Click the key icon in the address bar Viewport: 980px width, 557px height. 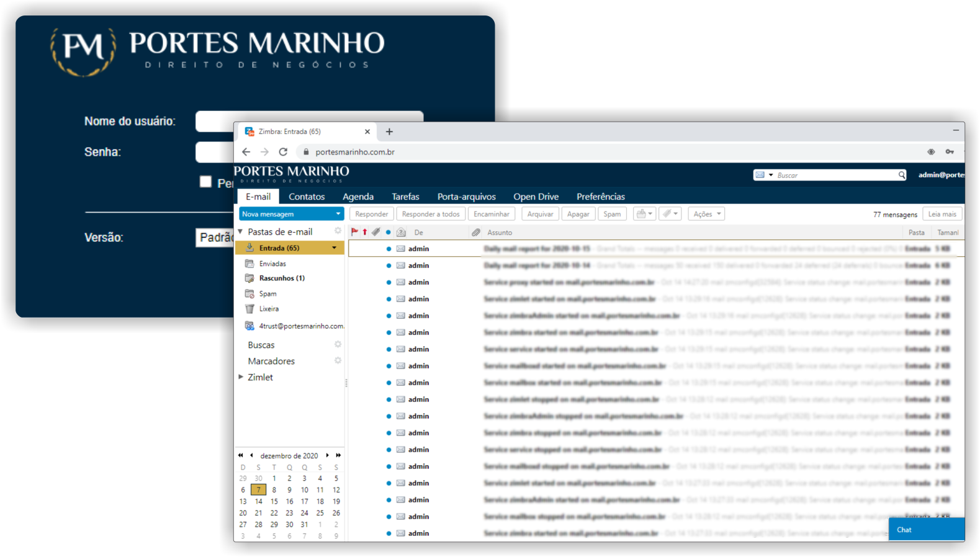(x=950, y=152)
